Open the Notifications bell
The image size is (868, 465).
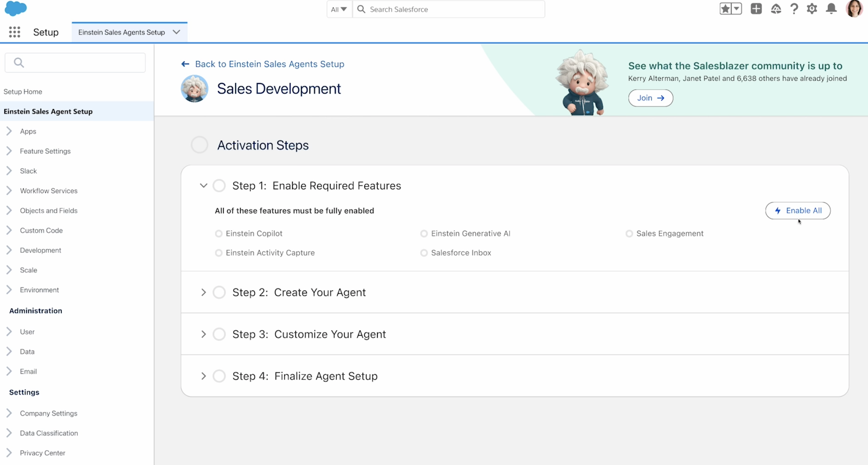(831, 9)
